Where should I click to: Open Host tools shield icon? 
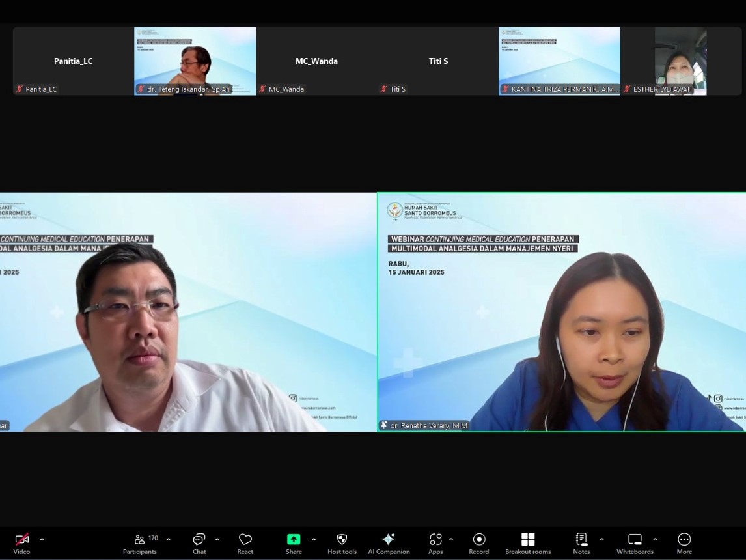(342, 543)
